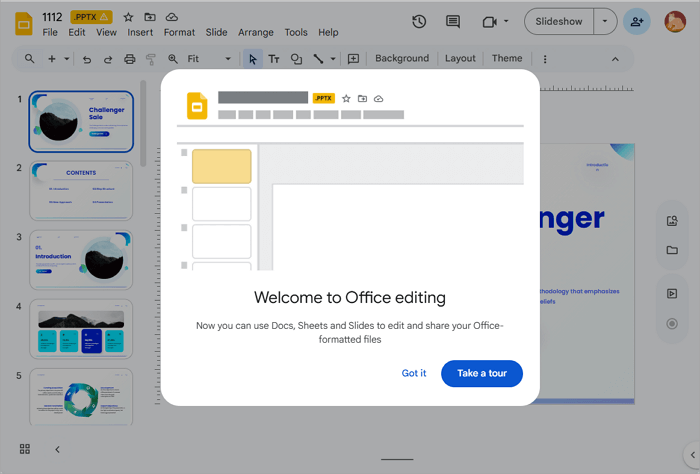Click the Meet camera icon

[x=490, y=21]
